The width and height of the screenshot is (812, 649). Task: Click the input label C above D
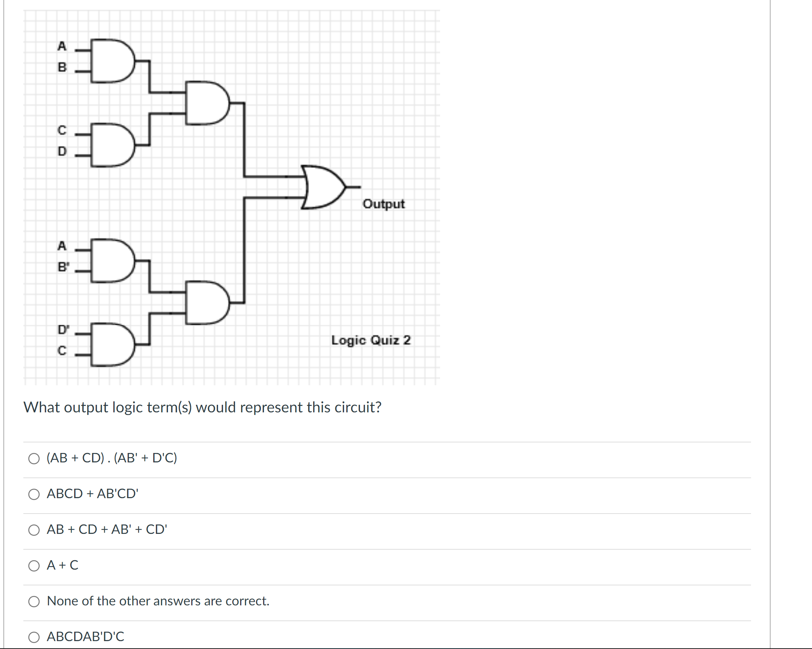click(62, 130)
